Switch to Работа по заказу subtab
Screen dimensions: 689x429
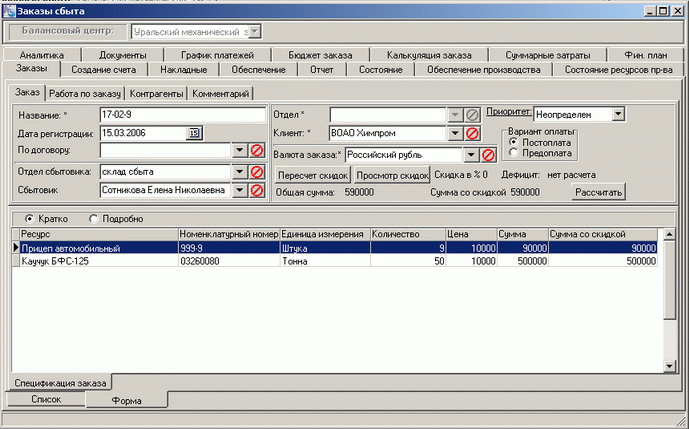(x=85, y=94)
